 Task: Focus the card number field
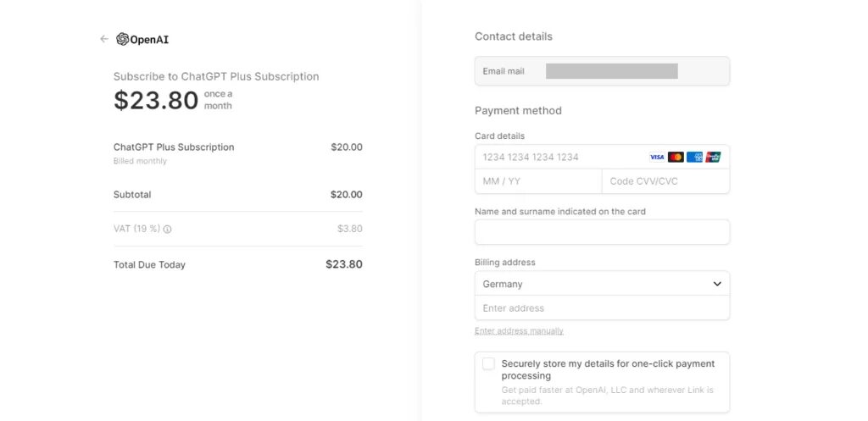[602, 157]
